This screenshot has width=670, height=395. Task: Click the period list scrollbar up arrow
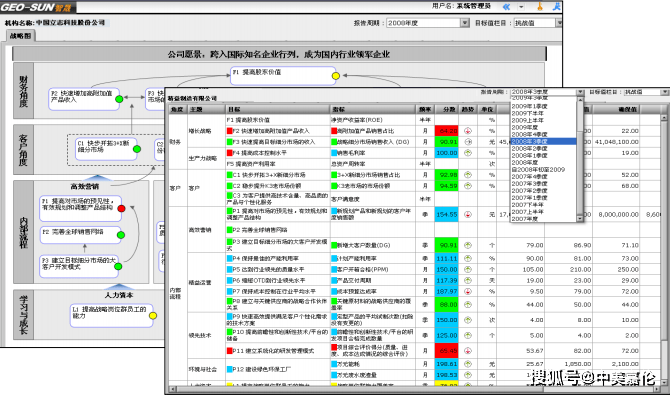[x=580, y=100]
